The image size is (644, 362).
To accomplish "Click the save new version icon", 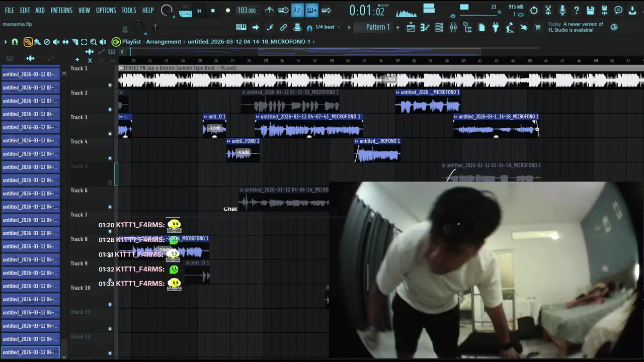I will 604,11.
